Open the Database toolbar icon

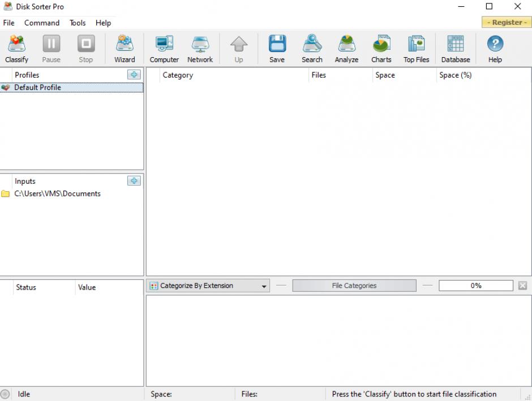[456, 49]
